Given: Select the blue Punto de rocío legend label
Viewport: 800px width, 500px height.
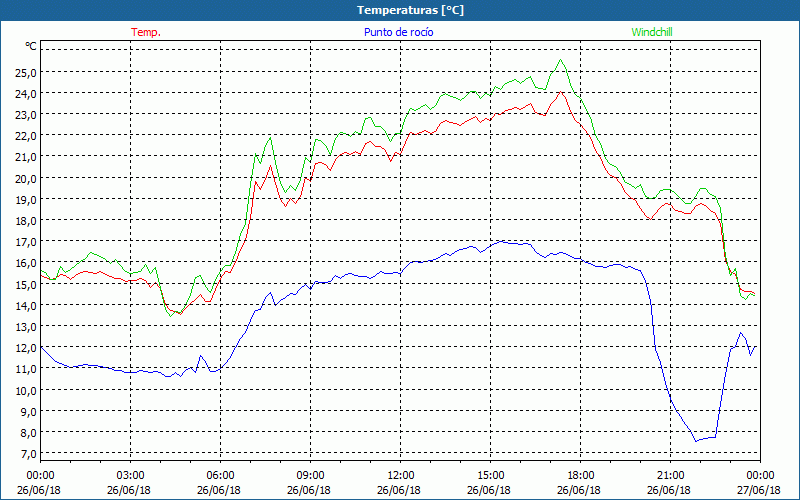Looking at the screenshot, I should [x=398, y=32].
